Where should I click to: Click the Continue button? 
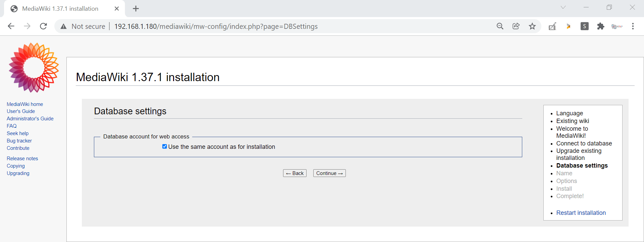(x=329, y=173)
